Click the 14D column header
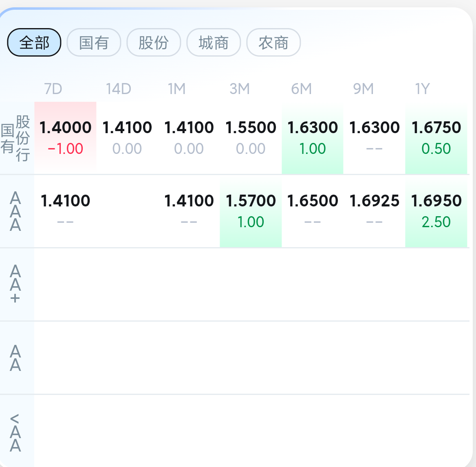 119,89
